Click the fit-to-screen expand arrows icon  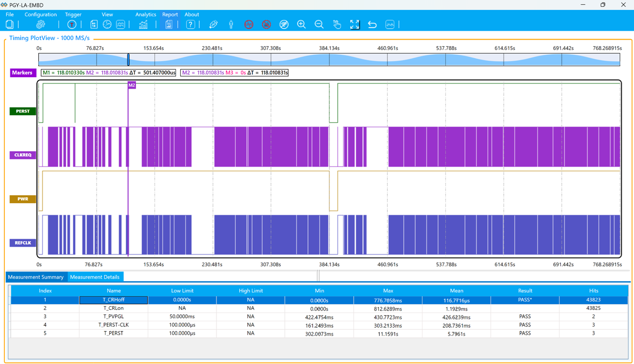tap(355, 24)
